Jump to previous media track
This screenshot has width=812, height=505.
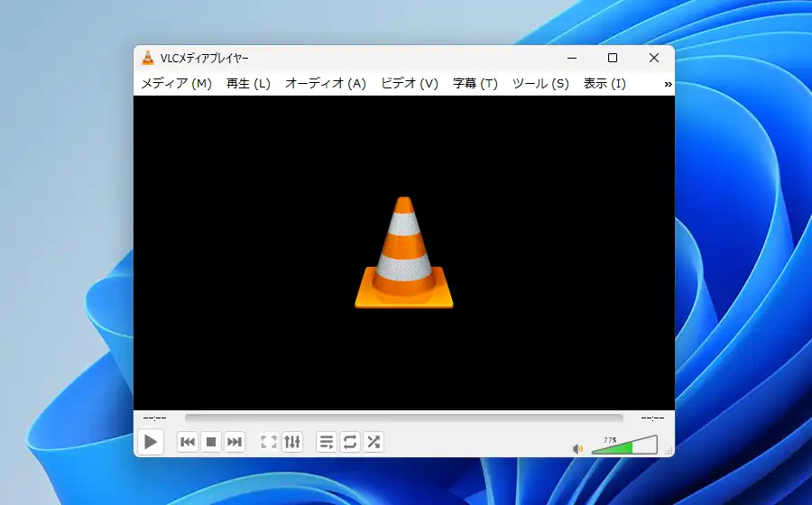(188, 442)
